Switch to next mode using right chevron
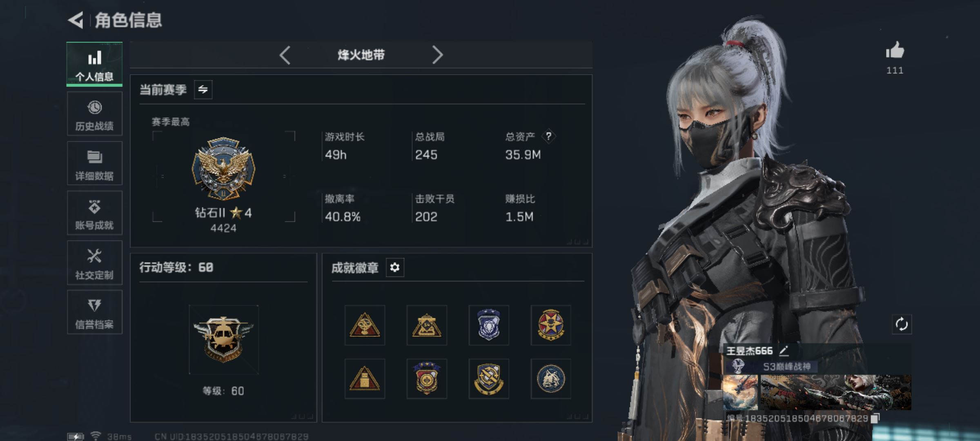Image resolution: width=980 pixels, height=441 pixels. 437,55
